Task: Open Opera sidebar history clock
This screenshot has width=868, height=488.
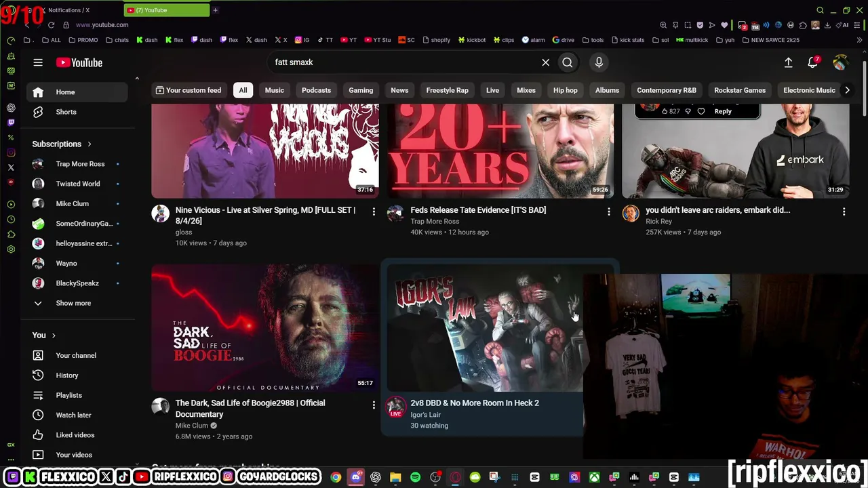Action: [x=11, y=220]
